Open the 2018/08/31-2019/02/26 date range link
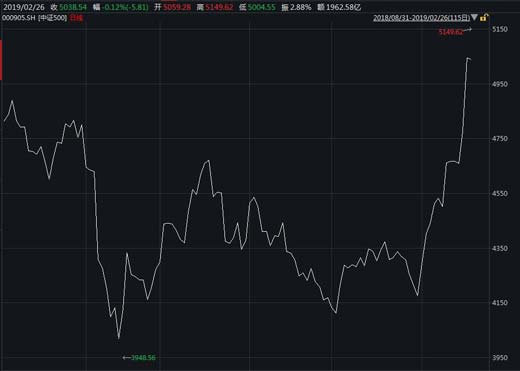 tap(421, 18)
